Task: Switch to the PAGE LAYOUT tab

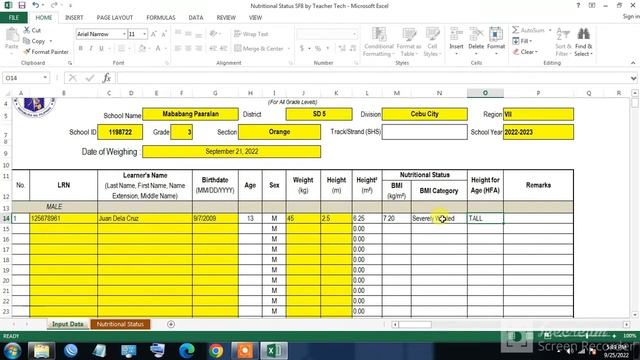Action: [x=115, y=18]
